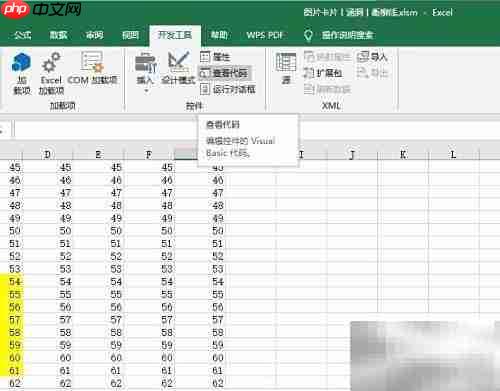Switch to the 视图 tab
The width and height of the screenshot is (500, 391).
click(130, 35)
